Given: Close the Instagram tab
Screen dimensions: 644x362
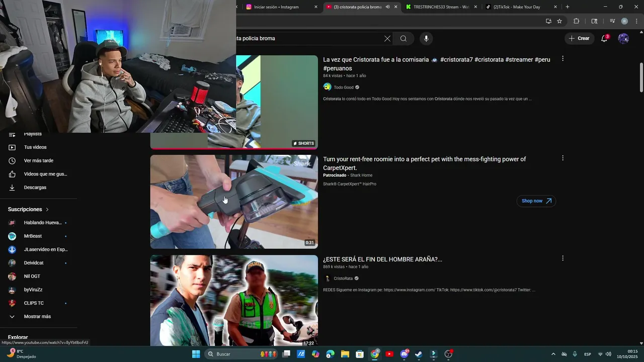Looking at the screenshot, I should click(316, 7).
